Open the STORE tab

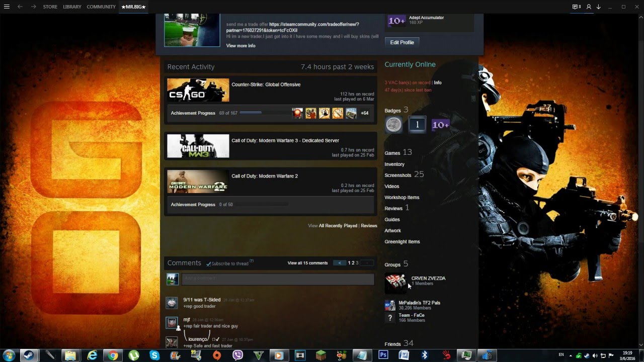[x=50, y=7]
